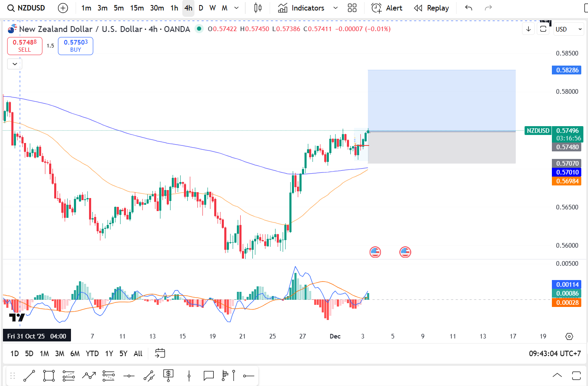588x386 pixels.
Task: Click the blue 0.58286 target price label
Action: coord(567,70)
